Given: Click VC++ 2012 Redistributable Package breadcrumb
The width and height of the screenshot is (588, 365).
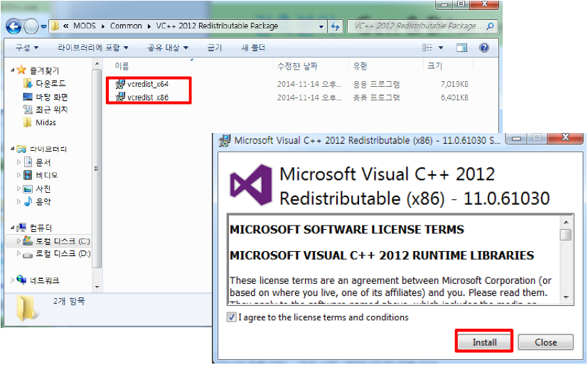Looking at the screenshot, I should tap(217, 26).
